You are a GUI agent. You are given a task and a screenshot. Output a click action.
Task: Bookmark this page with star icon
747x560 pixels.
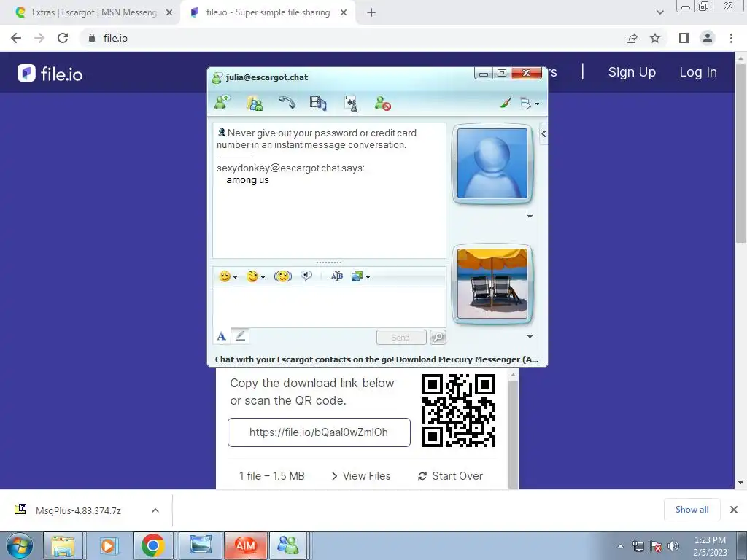655,38
